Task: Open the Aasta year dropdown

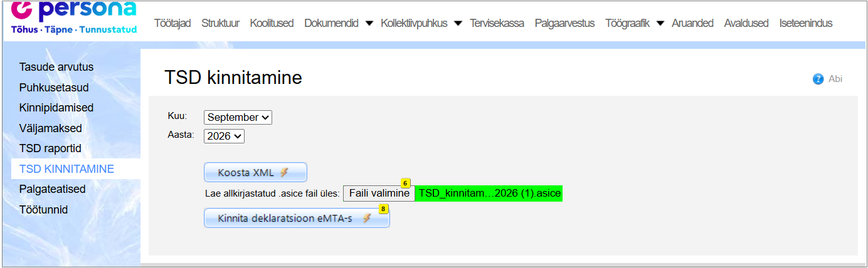Action: coord(224,136)
